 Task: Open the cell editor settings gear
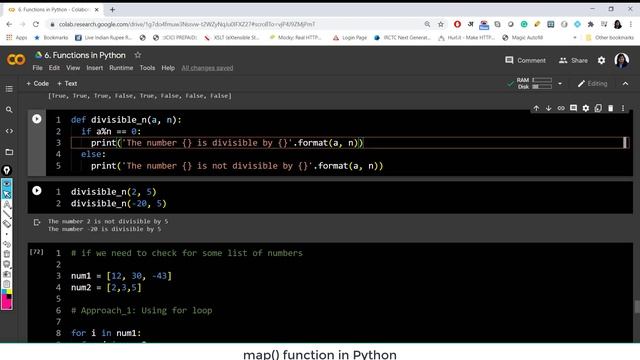tap(586, 108)
